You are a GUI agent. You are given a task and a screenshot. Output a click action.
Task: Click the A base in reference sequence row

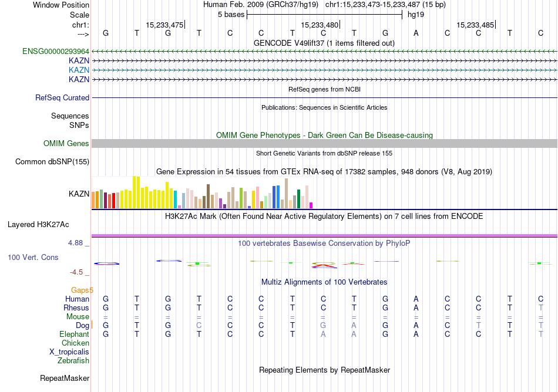tap(416, 33)
